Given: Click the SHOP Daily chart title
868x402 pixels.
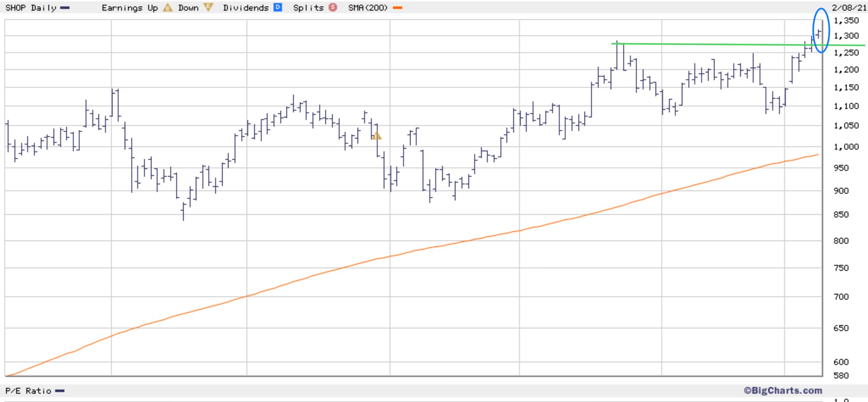Looking at the screenshot, I should point(31,8).
